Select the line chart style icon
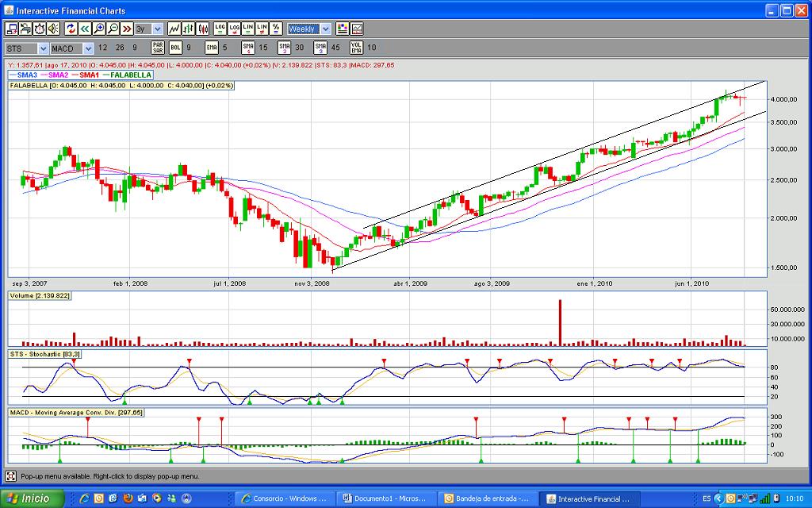This screenshot has width=812, height=508. [174, 29]
